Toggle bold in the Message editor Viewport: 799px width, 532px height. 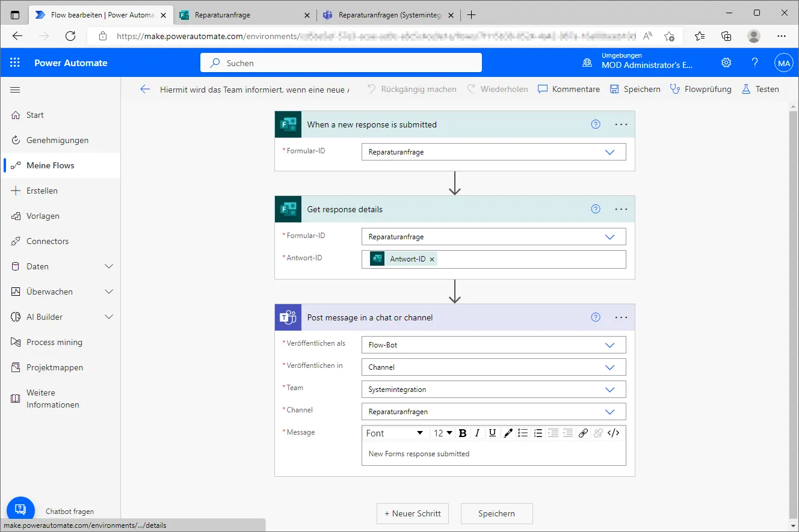[x=463, y=433]
